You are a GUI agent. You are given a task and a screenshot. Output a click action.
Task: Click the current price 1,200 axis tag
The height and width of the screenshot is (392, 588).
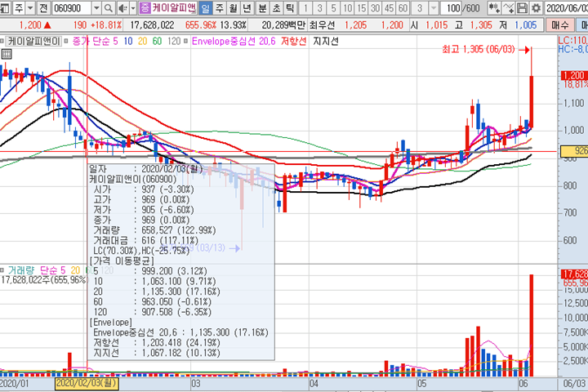click(574, 75)
